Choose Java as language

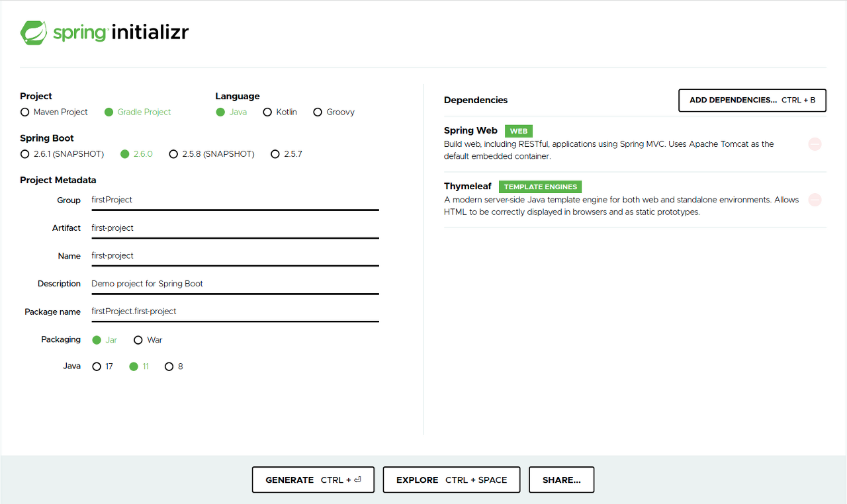232,112
